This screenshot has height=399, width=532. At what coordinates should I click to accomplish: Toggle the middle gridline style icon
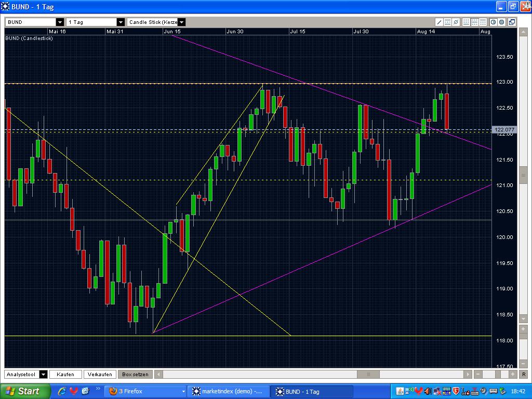coord(475,22)
